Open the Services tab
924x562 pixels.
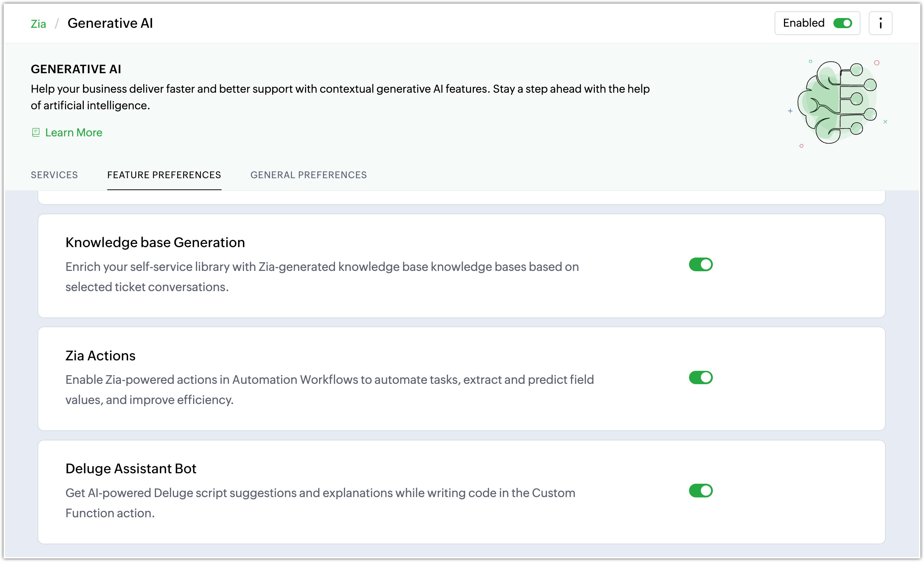pos(55,175)
